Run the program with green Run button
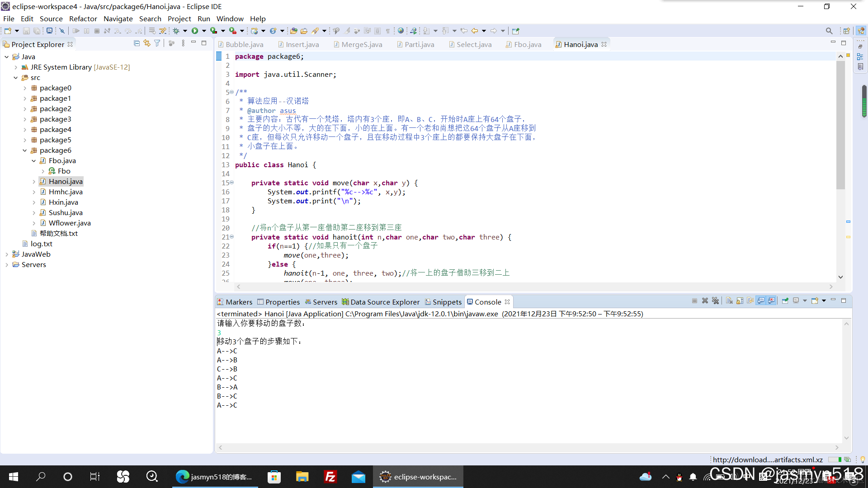The height and width of the screenshot is (488, 868). 195,31
